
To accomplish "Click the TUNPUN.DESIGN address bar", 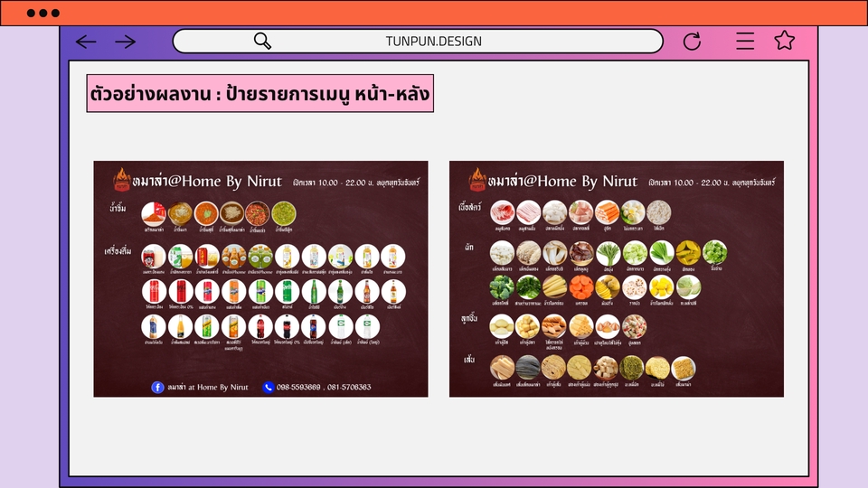I will pos(418,41).
